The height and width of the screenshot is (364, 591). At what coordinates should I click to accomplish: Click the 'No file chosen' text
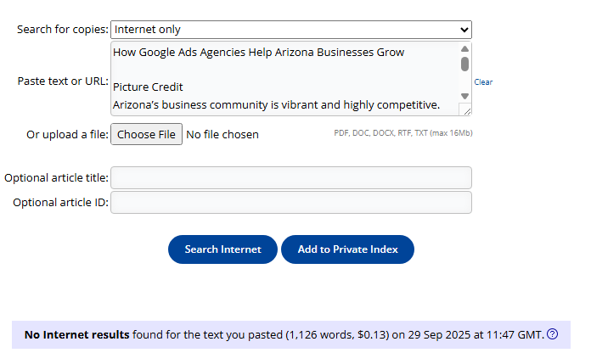222,134
